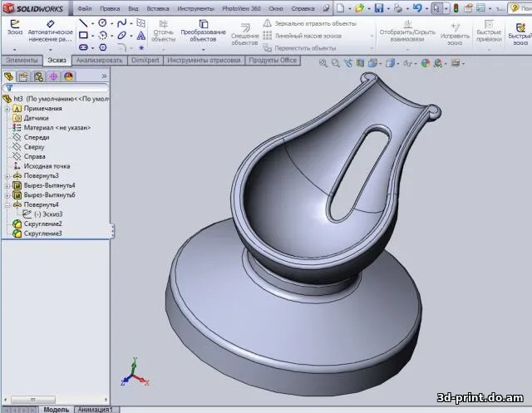
Task: Click Rapid Sketch (Быстрый эскиз) icon
Action: (520, 27)
